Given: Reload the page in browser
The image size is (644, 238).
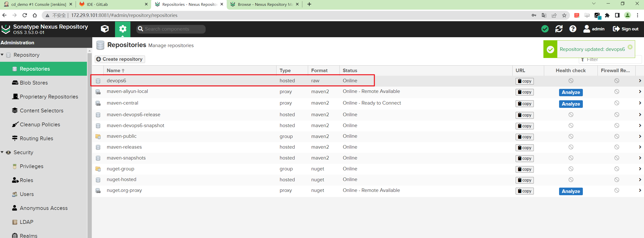Looking at the screenshot, I should (25, 15).
